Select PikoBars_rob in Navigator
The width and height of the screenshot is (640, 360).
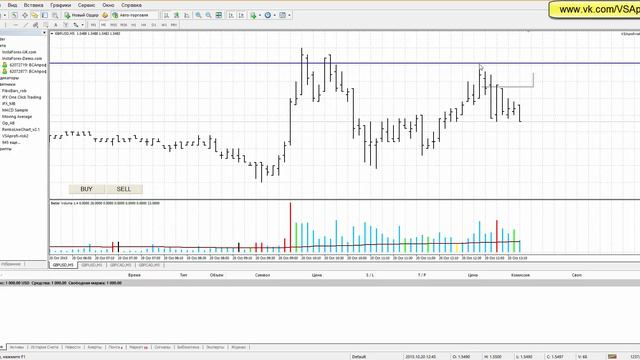(x=14, y=91)
